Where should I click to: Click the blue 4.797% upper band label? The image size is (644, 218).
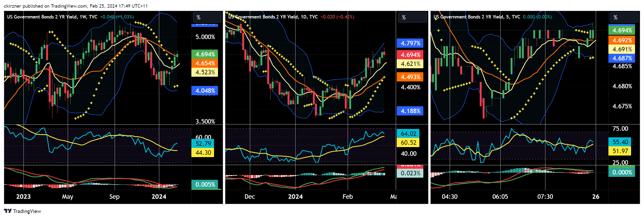pos(410,43)
